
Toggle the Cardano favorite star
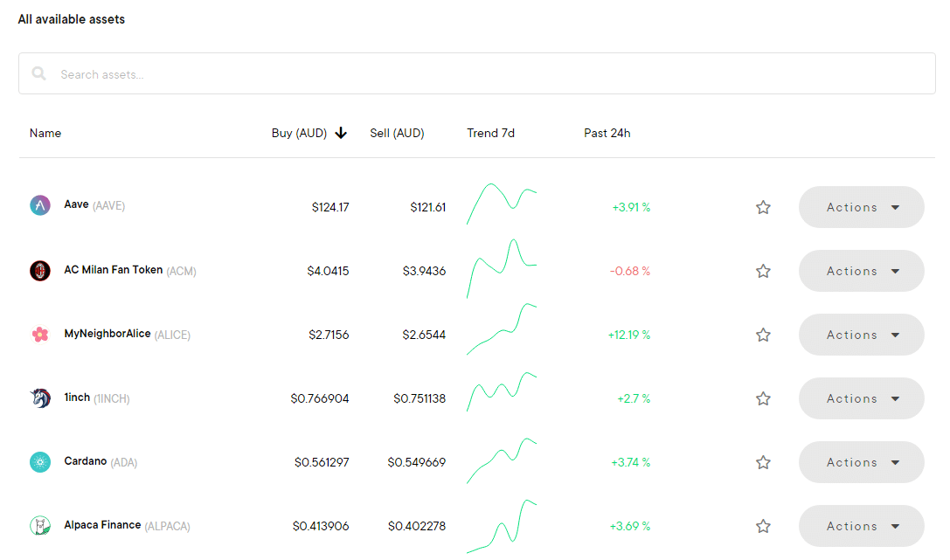click(763, 462)
